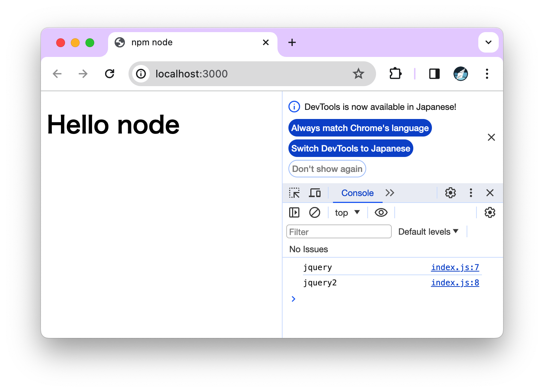Enable inspect element mode
Image resolution: width=544 pixels, height=392 pixels.
click(294, 193)
